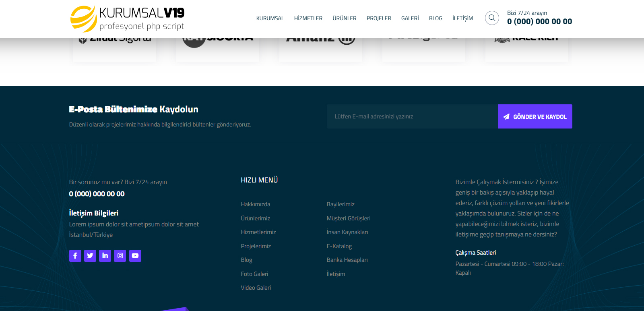Click the KurumsalV19 logo
The height and width of the screenshot is (311, 644).
click(127, 19)
